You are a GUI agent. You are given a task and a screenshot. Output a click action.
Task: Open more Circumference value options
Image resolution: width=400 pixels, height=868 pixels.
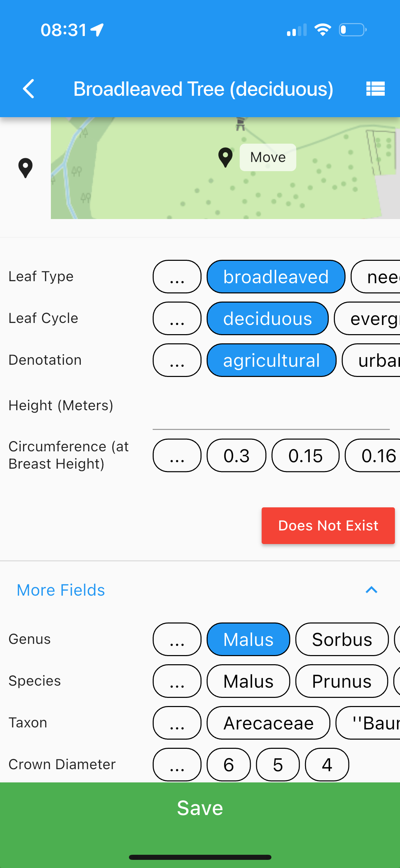coord(177,455)
